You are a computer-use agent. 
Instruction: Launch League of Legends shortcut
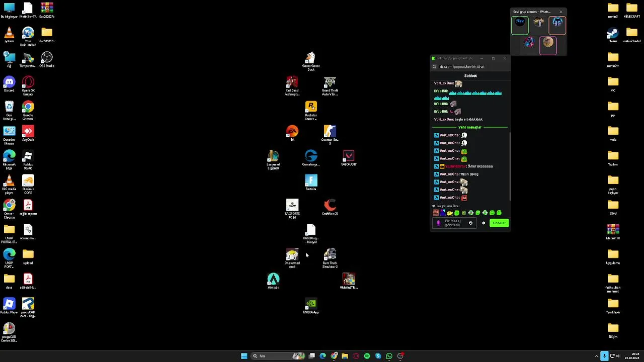(273, 160)
